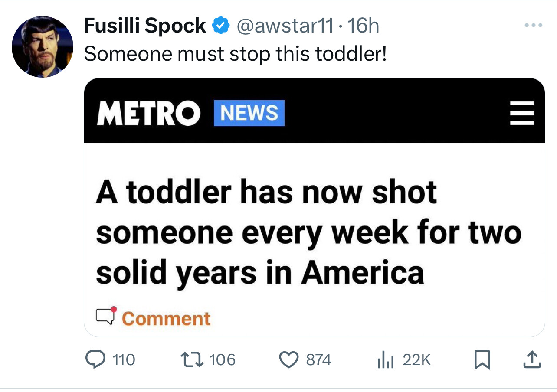Viewport: 557px width, 392px height.
Task: Click the Metro logo
Action: (149, 113)
